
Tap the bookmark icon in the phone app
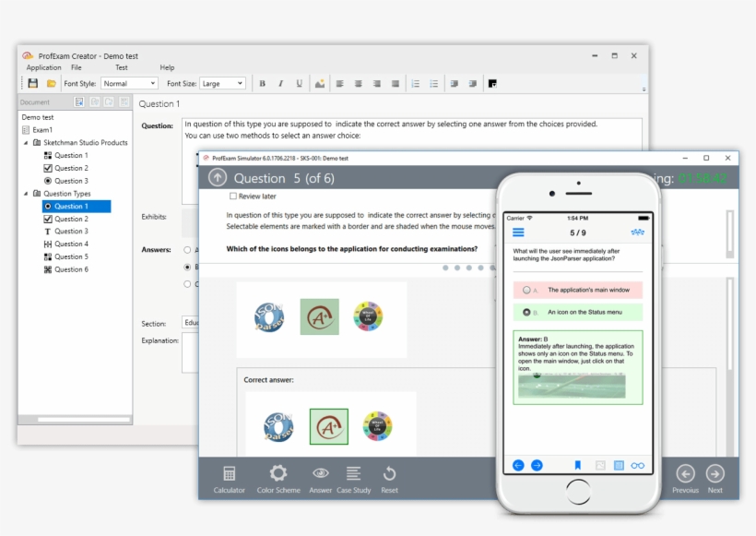(x=577, y=465)
